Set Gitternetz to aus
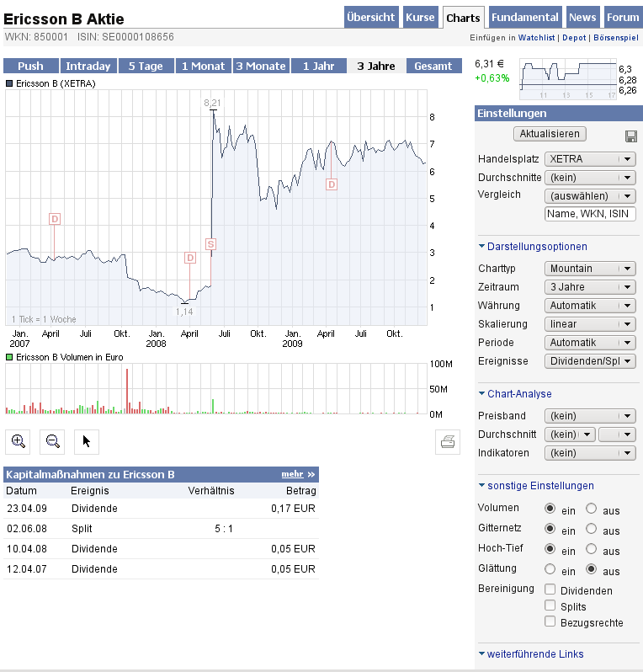Screen dimensions: 643x672 click(x=591, y=529)
